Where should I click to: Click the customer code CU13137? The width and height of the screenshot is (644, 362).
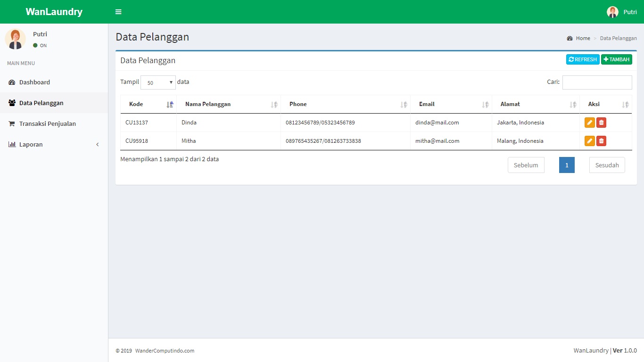(x=137, y=123)
